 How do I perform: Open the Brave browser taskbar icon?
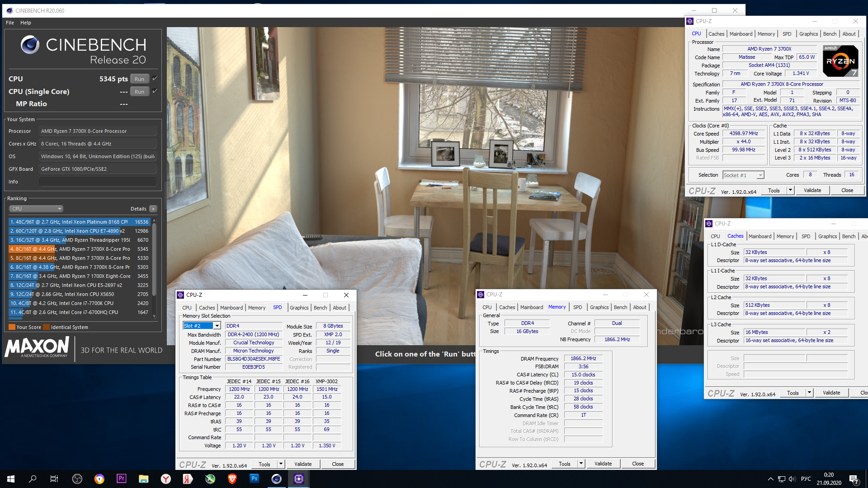(x=232, y=479)
